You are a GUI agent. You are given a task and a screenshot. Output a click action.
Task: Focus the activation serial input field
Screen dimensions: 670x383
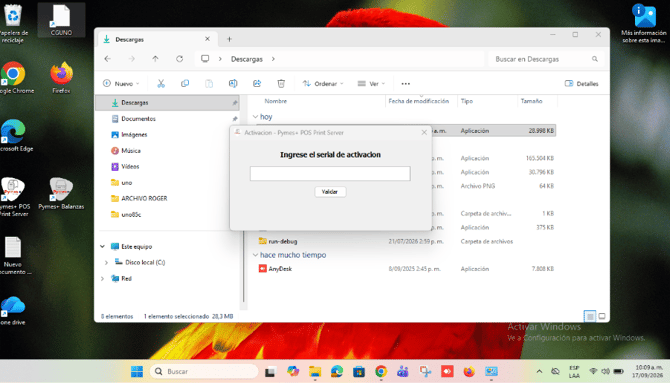(x=330, y=174)
